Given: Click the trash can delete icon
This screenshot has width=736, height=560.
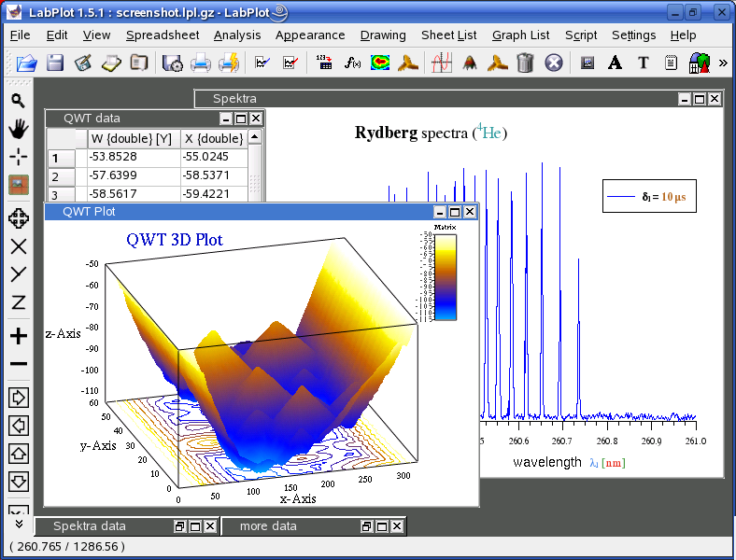Looking at the screenshot, I should coord(525,63).
